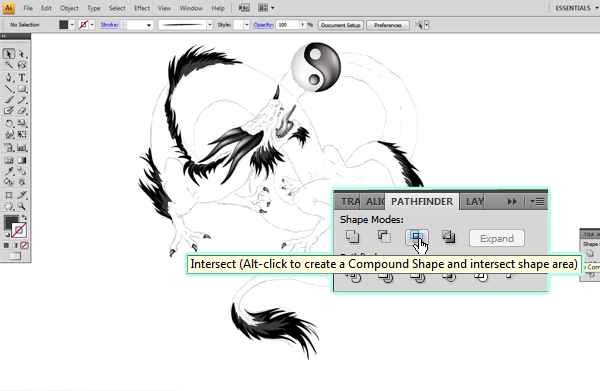Click Exclude shape mode in Pathfinder

coord(448,237)
